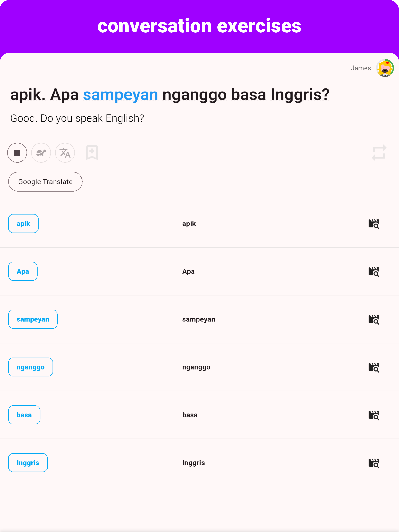Search video clips for 'nganggo' row

pos(374,367)
